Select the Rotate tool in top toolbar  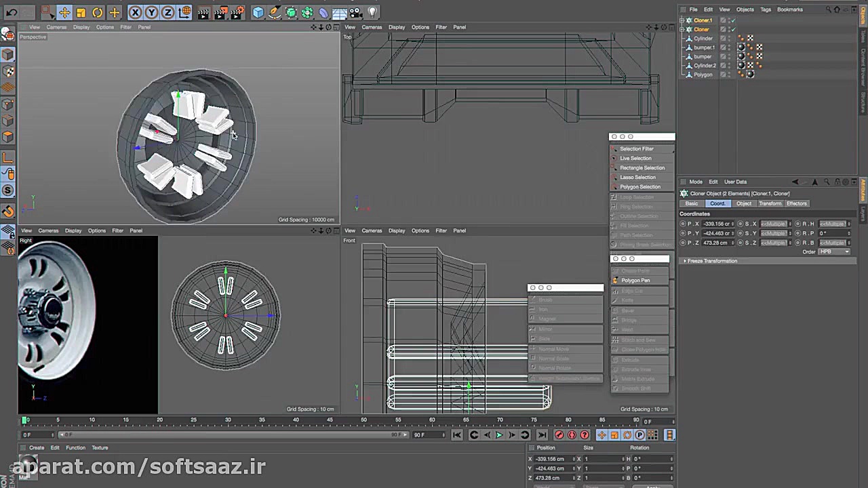pyautogui.click(x=98, y=12)
